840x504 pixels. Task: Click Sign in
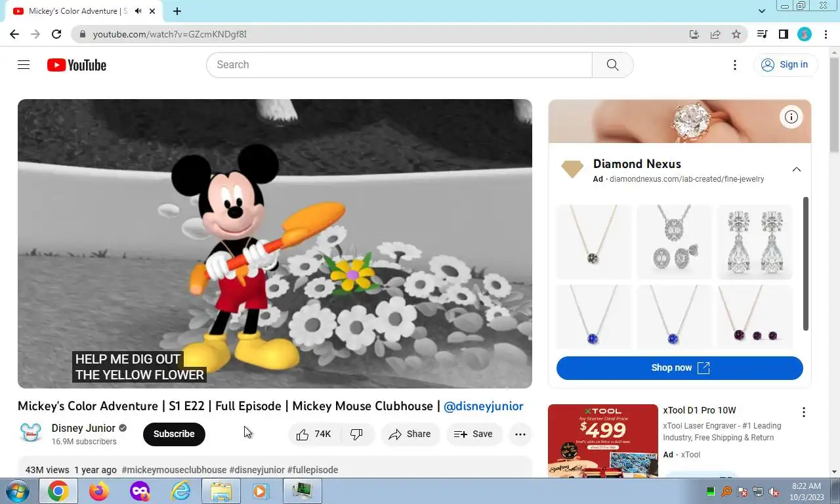pos(785,64)
